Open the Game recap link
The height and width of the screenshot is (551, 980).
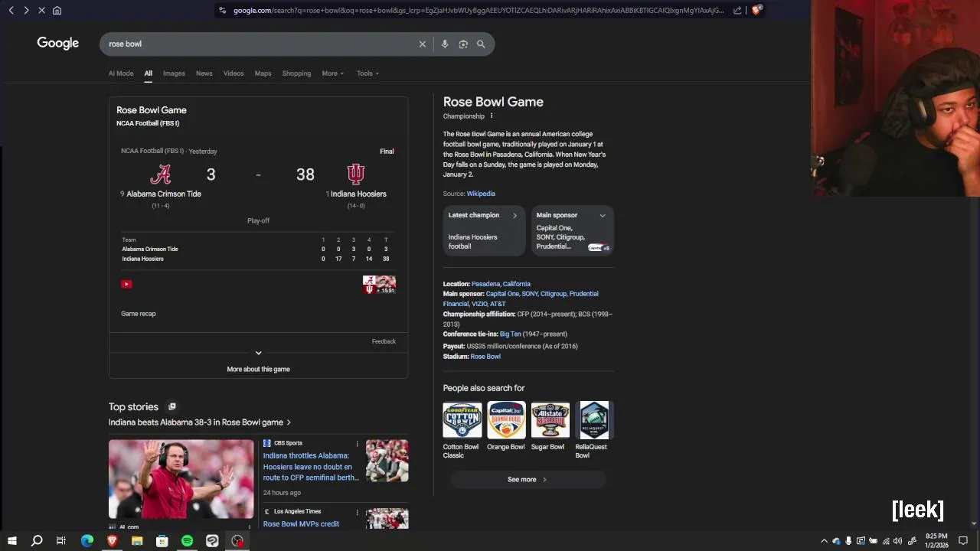pos(138,314)
